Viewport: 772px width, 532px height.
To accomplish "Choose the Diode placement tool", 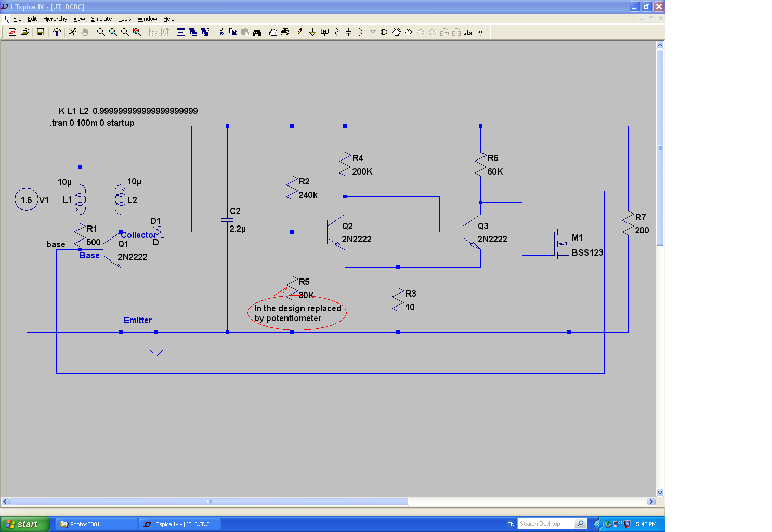I will point(373,32).
